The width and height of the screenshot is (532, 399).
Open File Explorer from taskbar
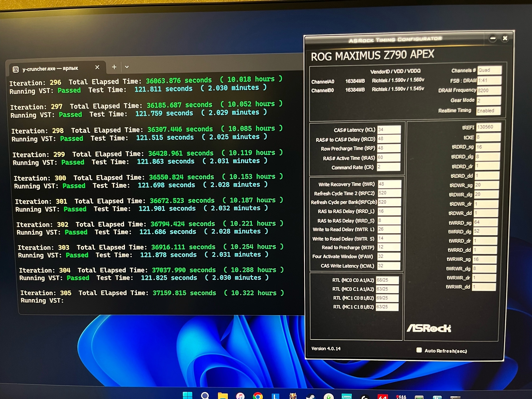223,396
